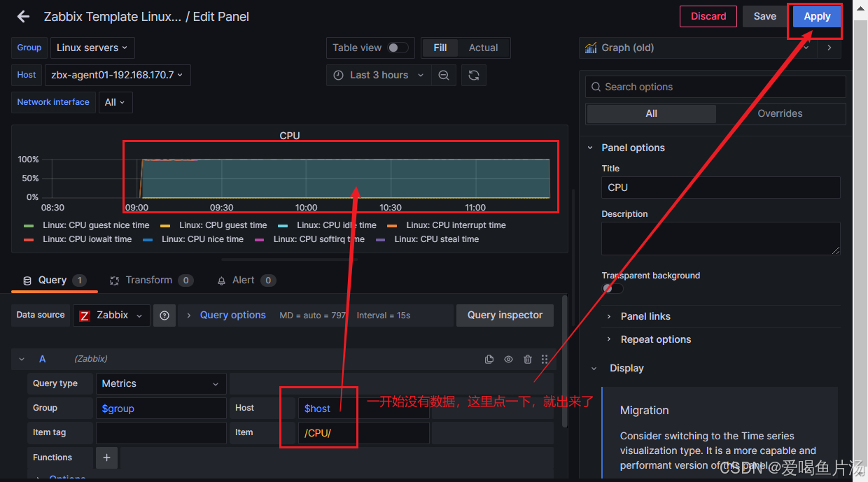Click the Item field containing /CPU/
The image size is (868, 482).
click(x=363, y=433)
